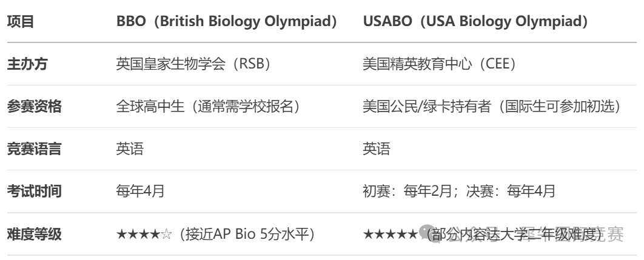Click the four-star BBO difficulty rating
This screenshot has height=260, width=644.
(x=144, y=235)
